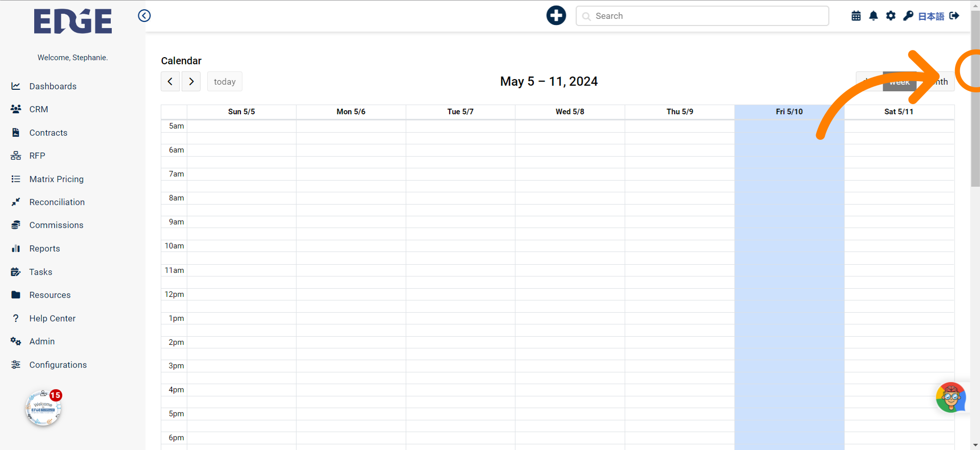Open the calendar icon in the header
980x450 pixels.
point(856,16)
